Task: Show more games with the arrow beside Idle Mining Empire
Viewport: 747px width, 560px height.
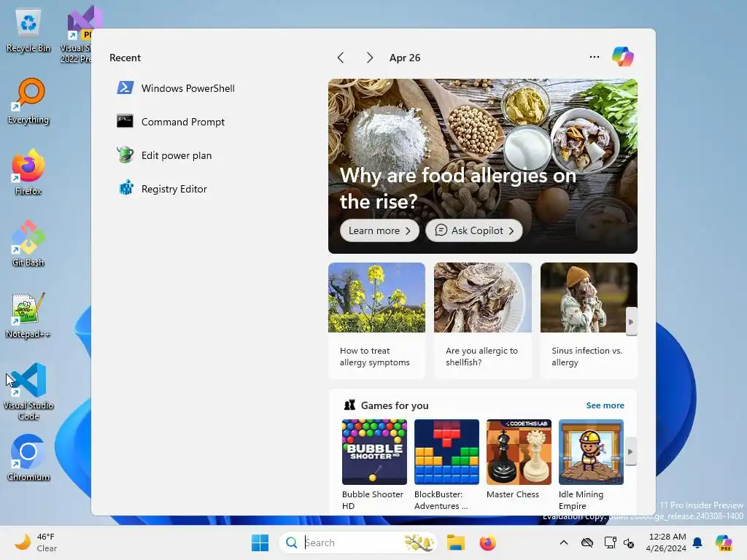Action: (x=630, y=451)
